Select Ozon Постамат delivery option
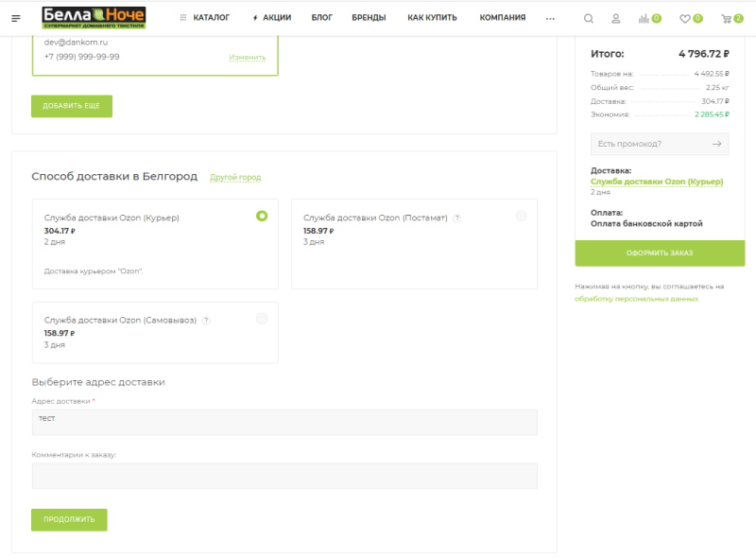Viewport: 756px width, 558px height. (521, 216)
